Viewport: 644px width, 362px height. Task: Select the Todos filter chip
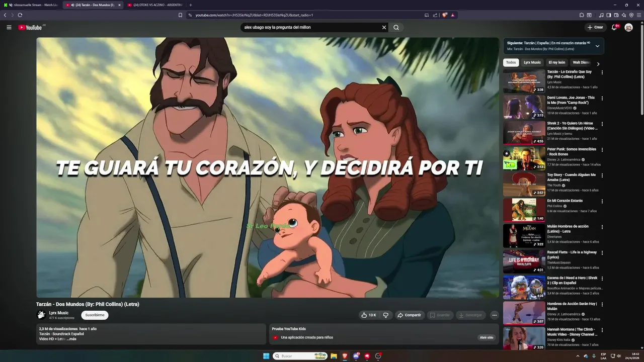(511, 62)
